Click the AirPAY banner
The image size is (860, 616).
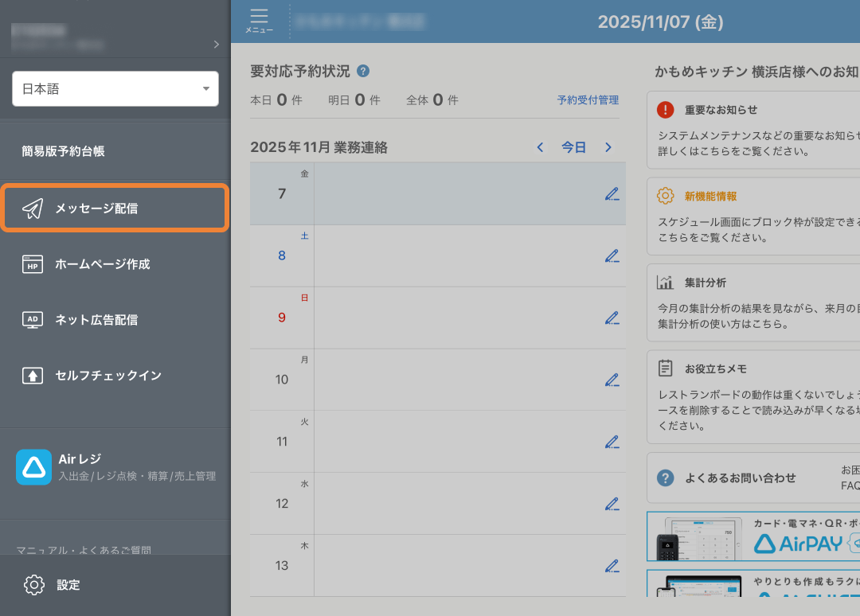pyautogui.click(x=753, y=536)
